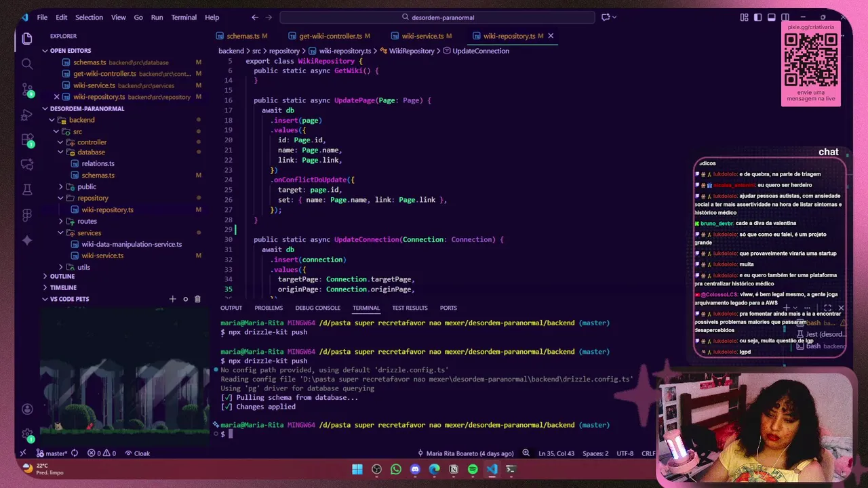Screen dimensions: 868x488
Task: Collapse the Open Editors section
Action: click(45, 51)
